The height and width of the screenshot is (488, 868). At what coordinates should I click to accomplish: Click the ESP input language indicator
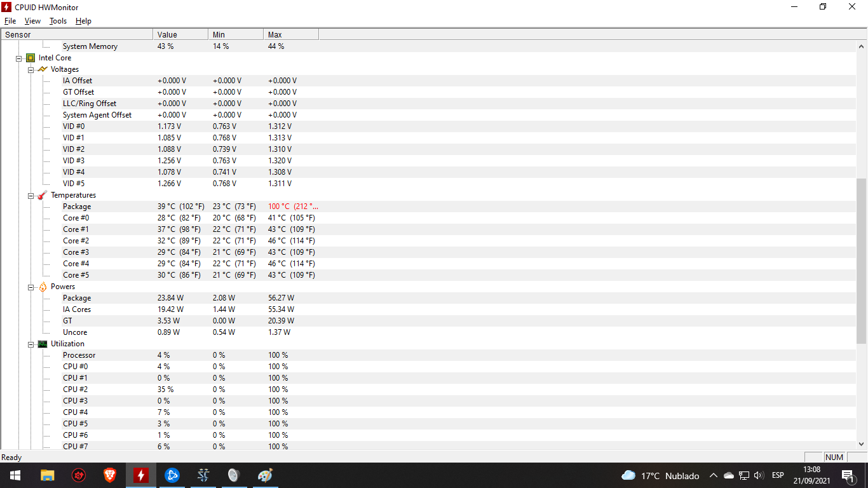[x=778, y=475]
